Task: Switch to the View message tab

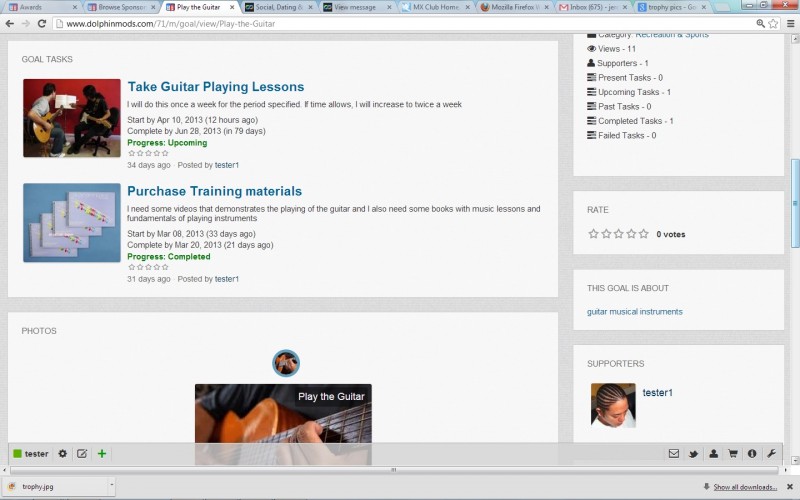Action: 357,7
